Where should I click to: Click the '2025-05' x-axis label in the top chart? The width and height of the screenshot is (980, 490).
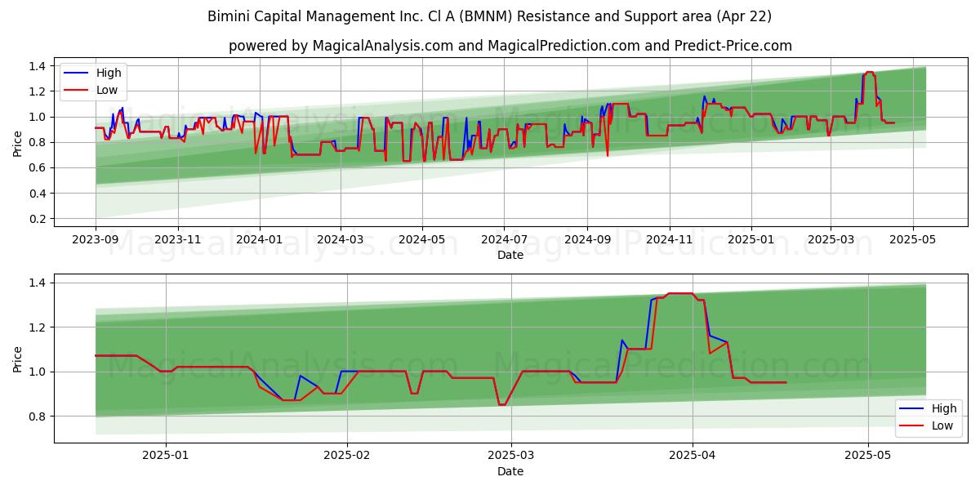[912, 240]
